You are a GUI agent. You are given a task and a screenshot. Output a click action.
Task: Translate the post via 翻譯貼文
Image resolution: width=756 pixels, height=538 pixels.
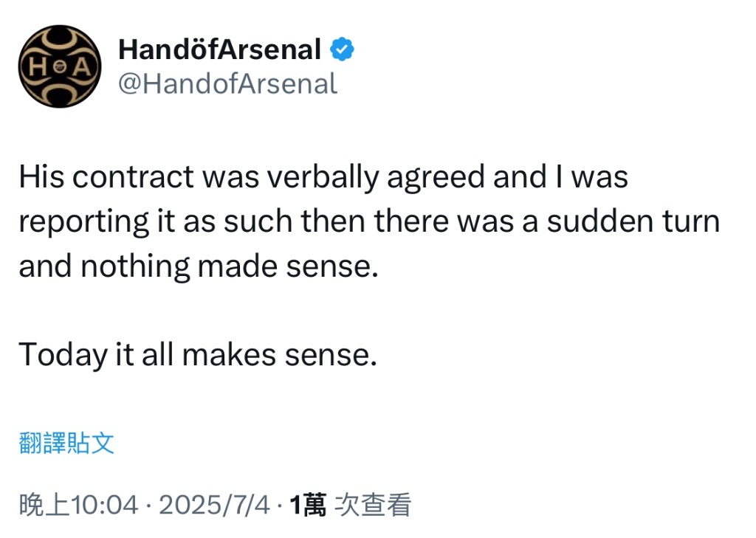click(x=66, y=443)
